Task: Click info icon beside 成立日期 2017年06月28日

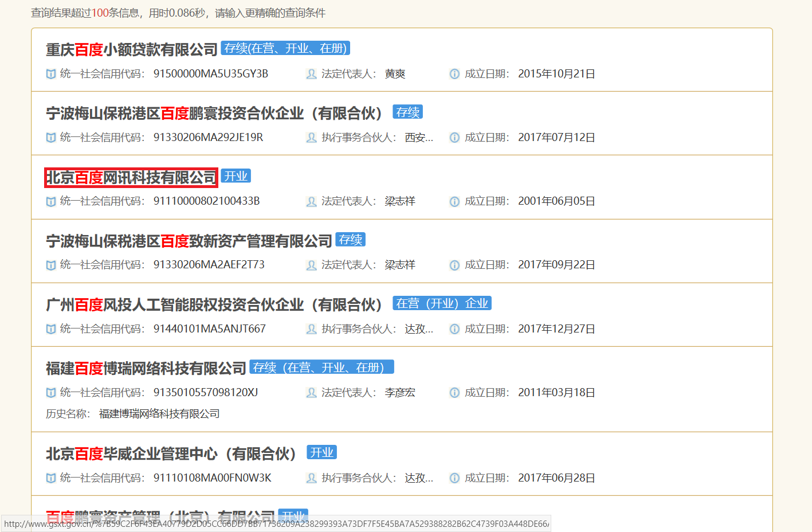Action: click(x=454, y=478)
